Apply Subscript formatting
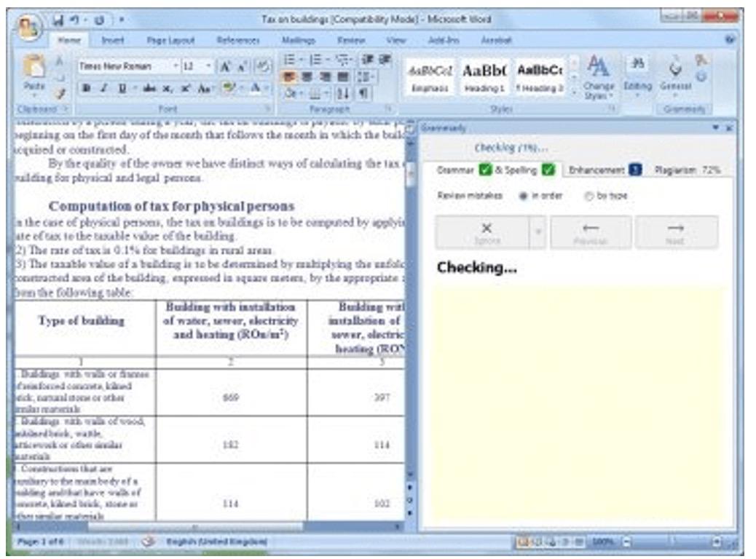The width and height of the screenshot is (756, 559). click(167, 88)
